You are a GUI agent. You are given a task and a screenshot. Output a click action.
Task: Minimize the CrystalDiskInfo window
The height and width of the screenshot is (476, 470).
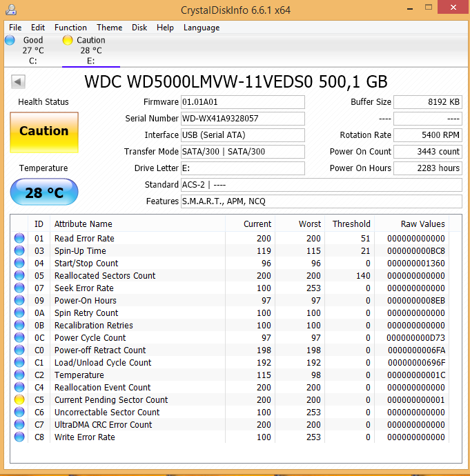(410, 8)
